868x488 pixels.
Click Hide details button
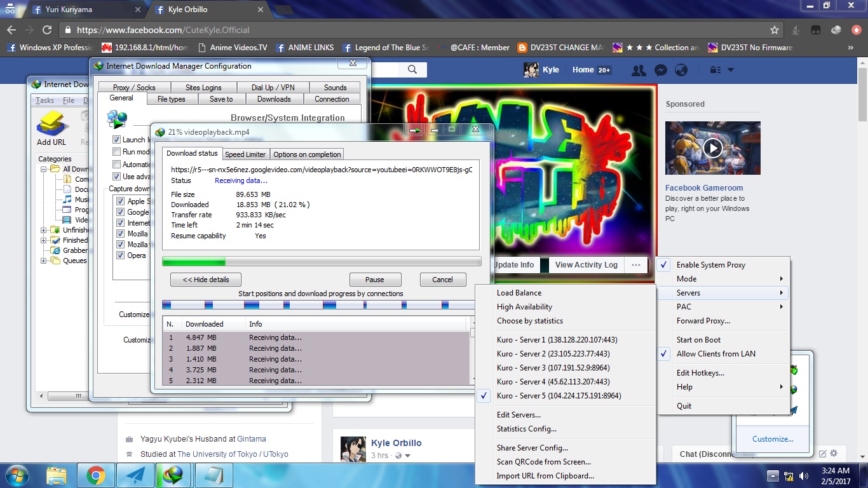205,280
